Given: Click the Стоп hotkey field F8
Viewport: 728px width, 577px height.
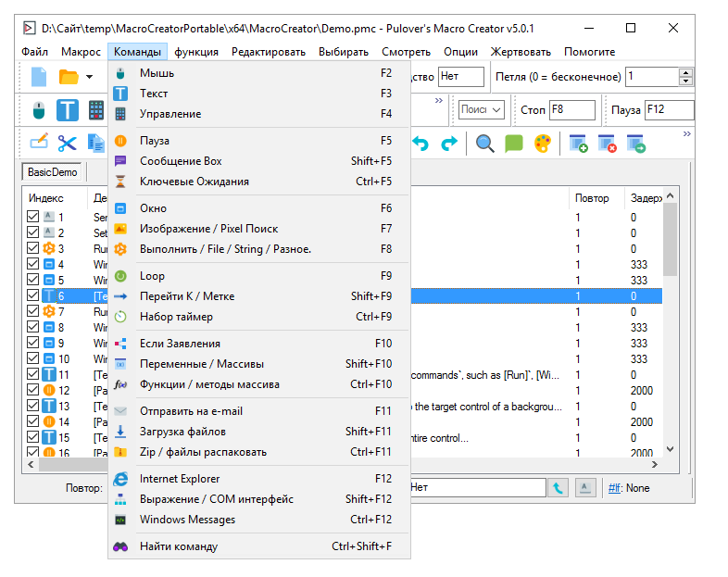Looking at the screenshot, I should 572,110.
